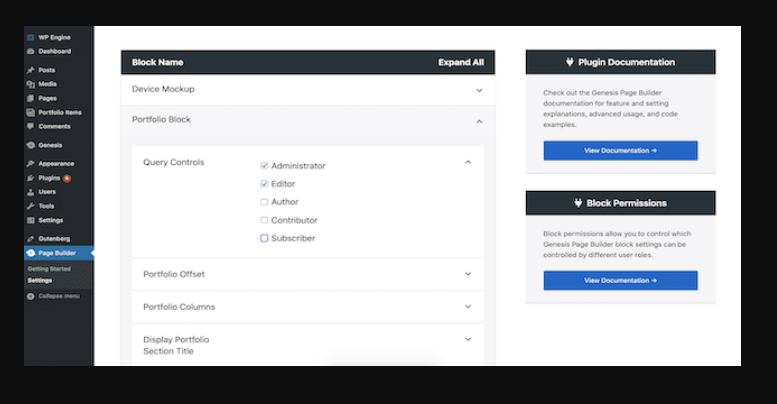Image resolution: width=777 pixels, height=404 pixels.
Task: Click the Collapse menu arrow icon
Action: pos(31,296)
